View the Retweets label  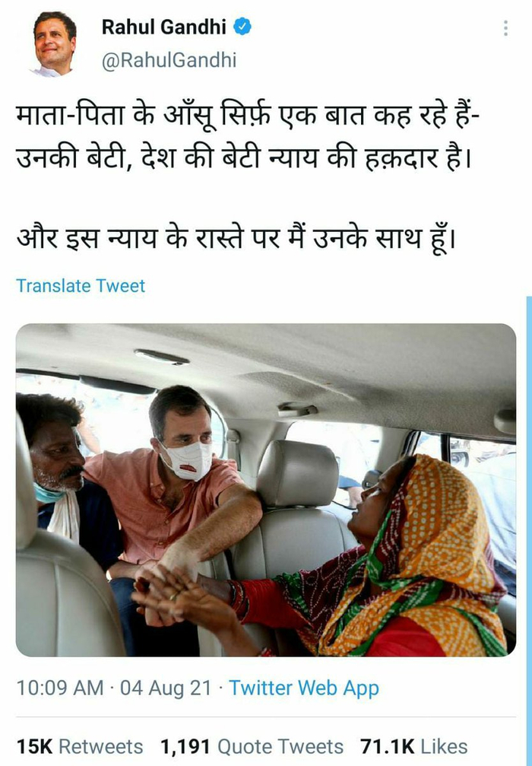coord(101,746)
